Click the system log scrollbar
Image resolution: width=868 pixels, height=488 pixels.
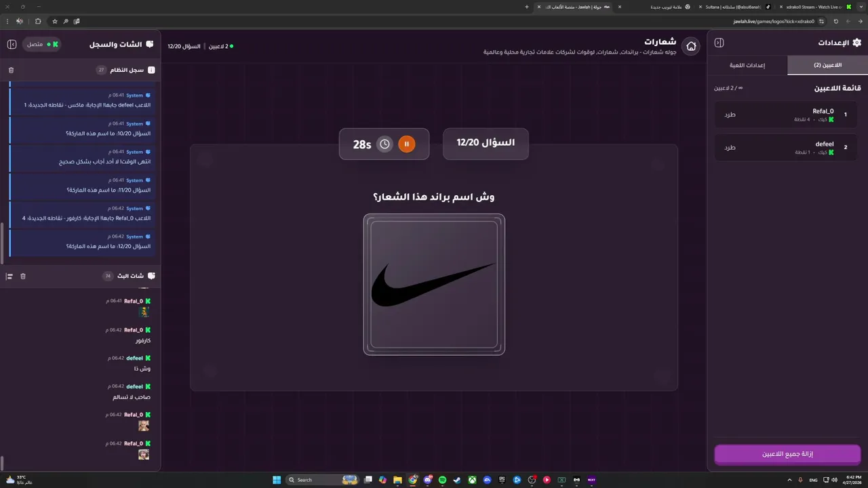[2, 244]
